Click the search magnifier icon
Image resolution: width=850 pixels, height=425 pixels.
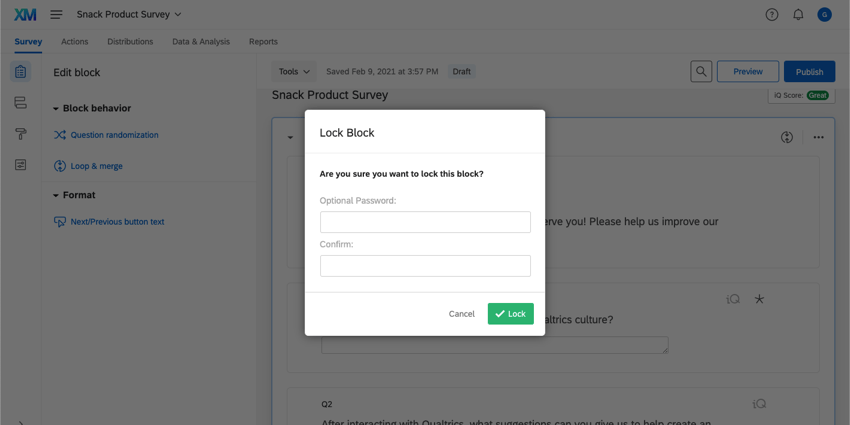coord(701,72)
